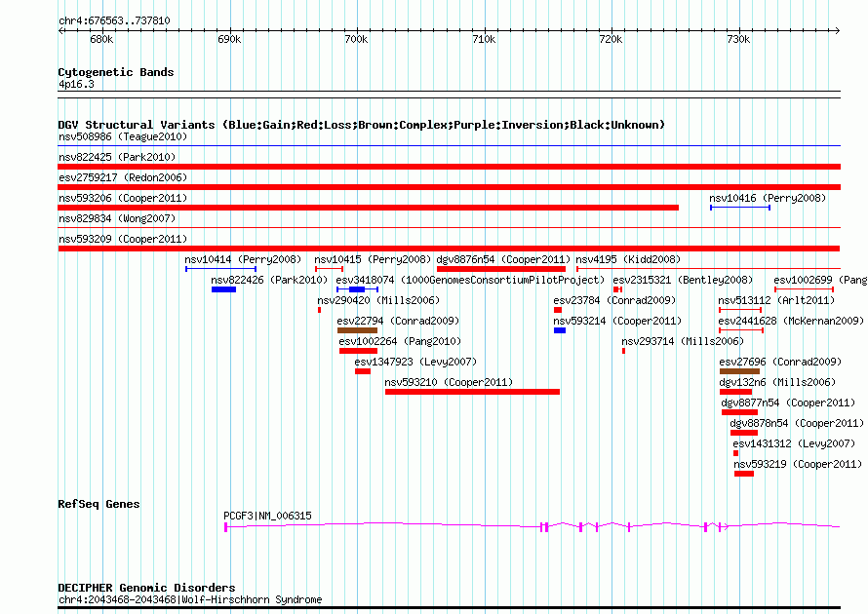Click the esv1002264 (Pang2010) red bar
This screenshot has width=868, height=614.
click(x=358, y=351)
